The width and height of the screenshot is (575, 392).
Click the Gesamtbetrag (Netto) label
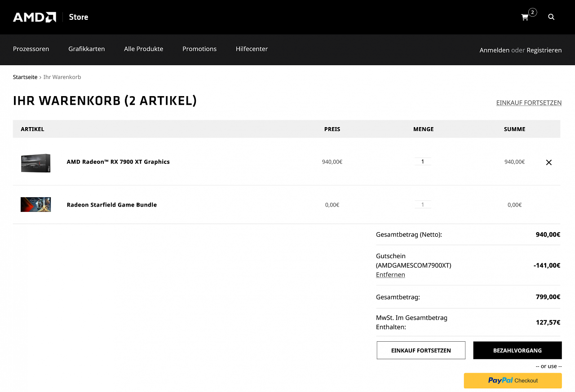pyautogui.click(x=409, y=234)
